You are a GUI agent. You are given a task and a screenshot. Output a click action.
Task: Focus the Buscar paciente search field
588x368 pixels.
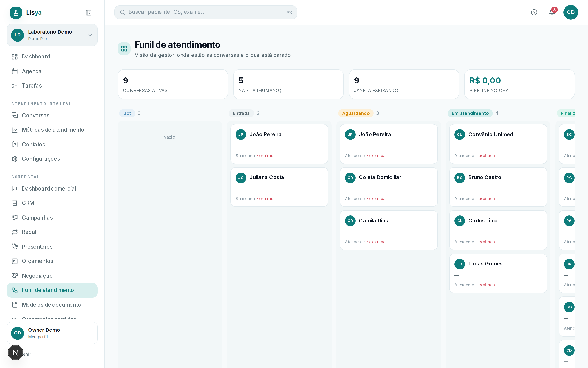(206, 12)
